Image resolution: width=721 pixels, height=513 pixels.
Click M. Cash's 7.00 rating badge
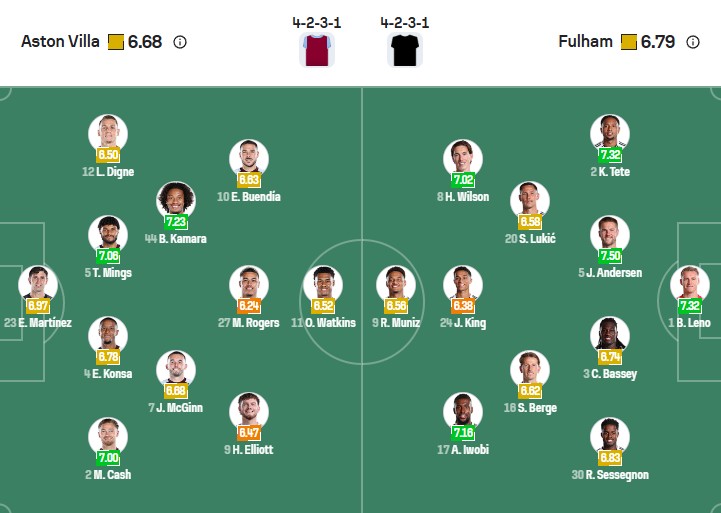pyautogui.click(x=108, y=457)
